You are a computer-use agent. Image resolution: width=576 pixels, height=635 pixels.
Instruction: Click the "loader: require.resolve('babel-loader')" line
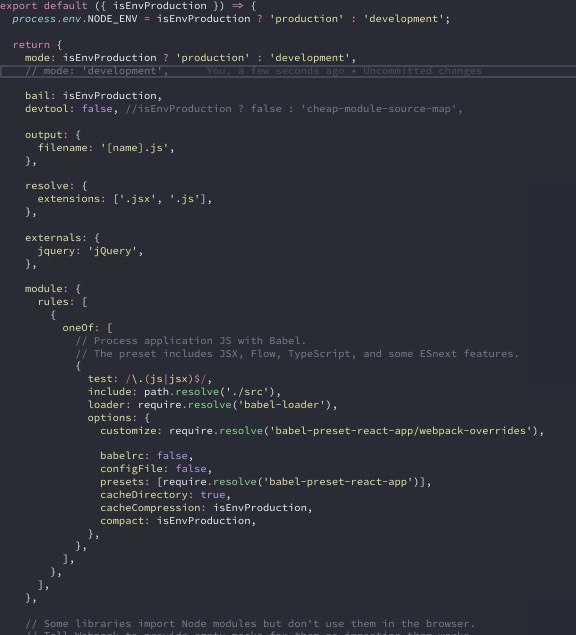coord(212,405)
